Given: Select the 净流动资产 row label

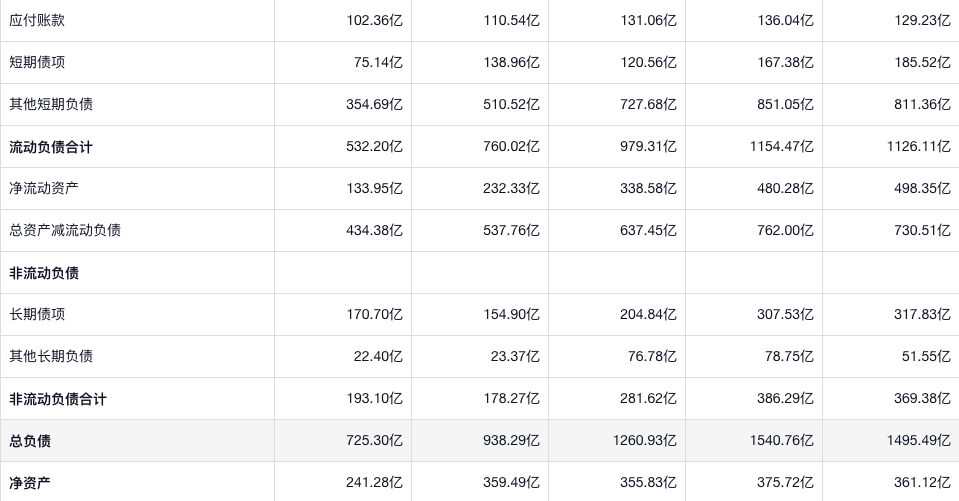Looking at the screenshot, I should [44, 188].
